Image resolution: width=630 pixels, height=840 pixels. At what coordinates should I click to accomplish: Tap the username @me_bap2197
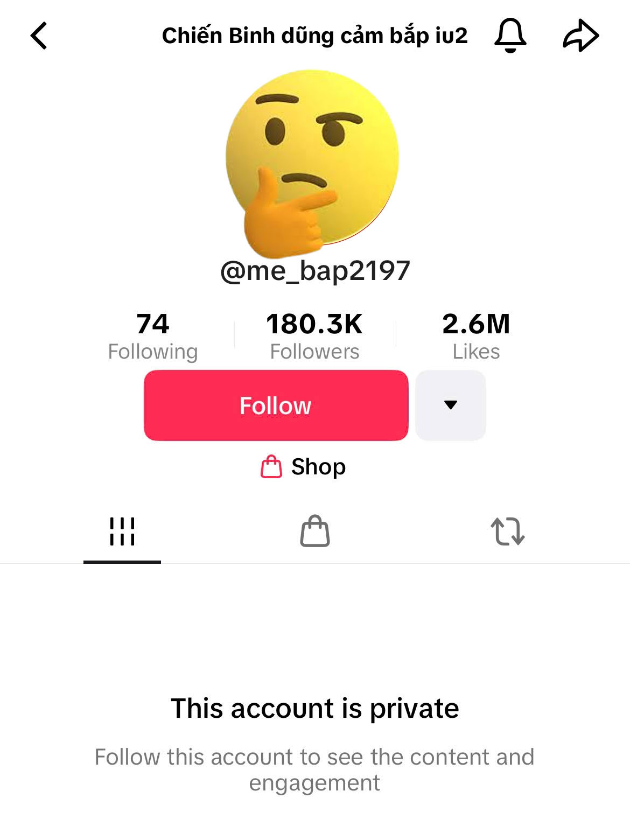(315, 270)
